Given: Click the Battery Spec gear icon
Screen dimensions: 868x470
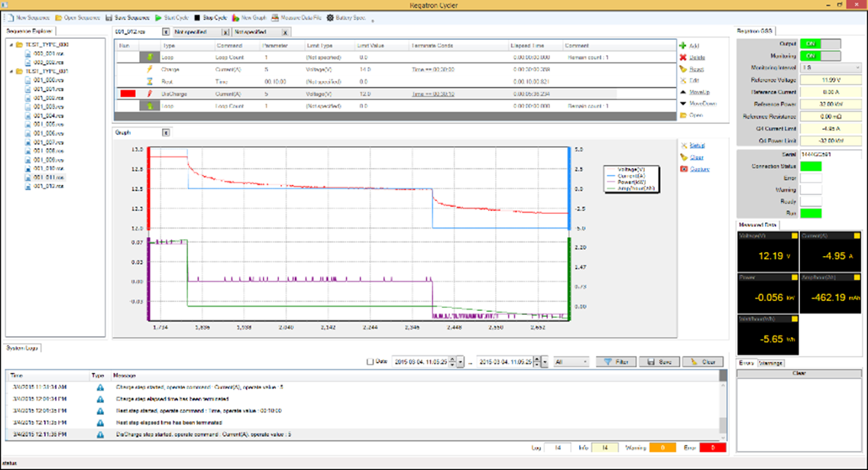Looking at the screenshot, I should pos(330,17).
